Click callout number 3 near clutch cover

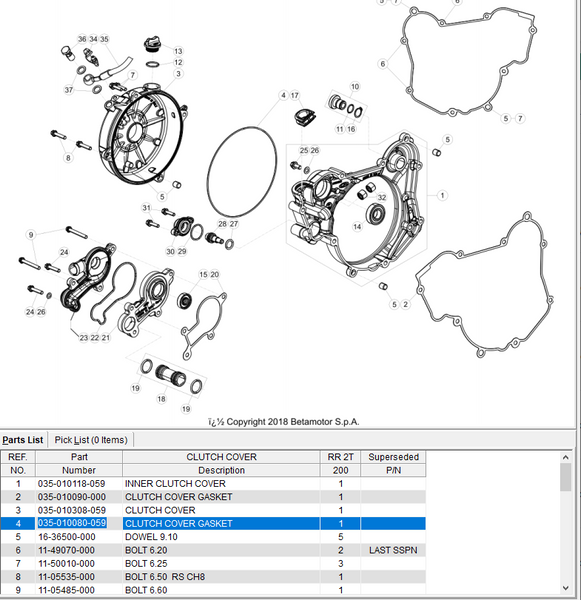178,73
